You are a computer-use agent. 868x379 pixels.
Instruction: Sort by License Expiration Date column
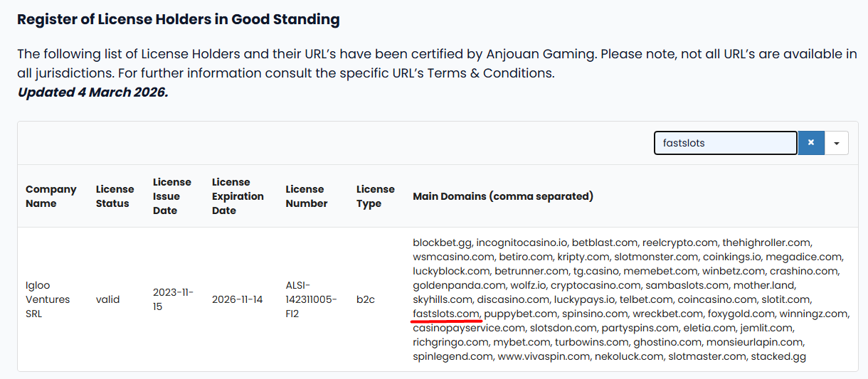238,196
